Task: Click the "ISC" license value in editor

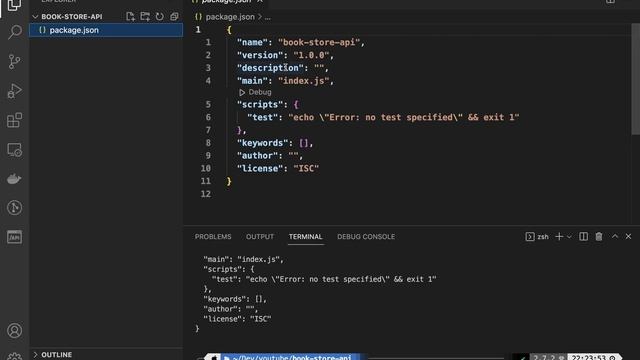Action: click(x=306, y=169)
